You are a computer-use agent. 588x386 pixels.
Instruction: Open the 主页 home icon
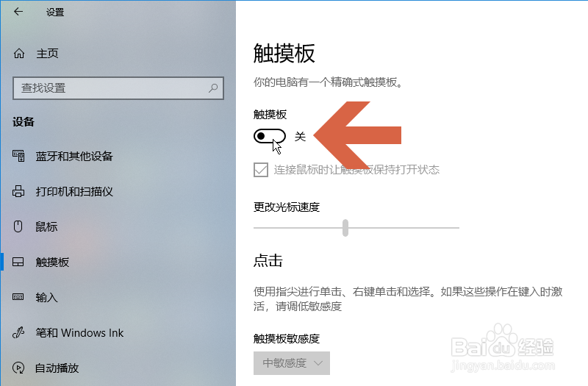(x=19, y=54)
